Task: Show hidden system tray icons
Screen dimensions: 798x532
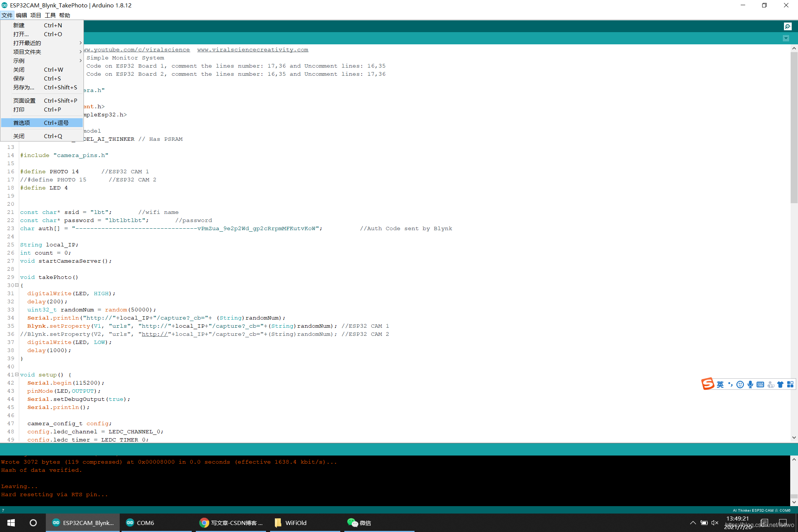Action: (x=693, y=523)
